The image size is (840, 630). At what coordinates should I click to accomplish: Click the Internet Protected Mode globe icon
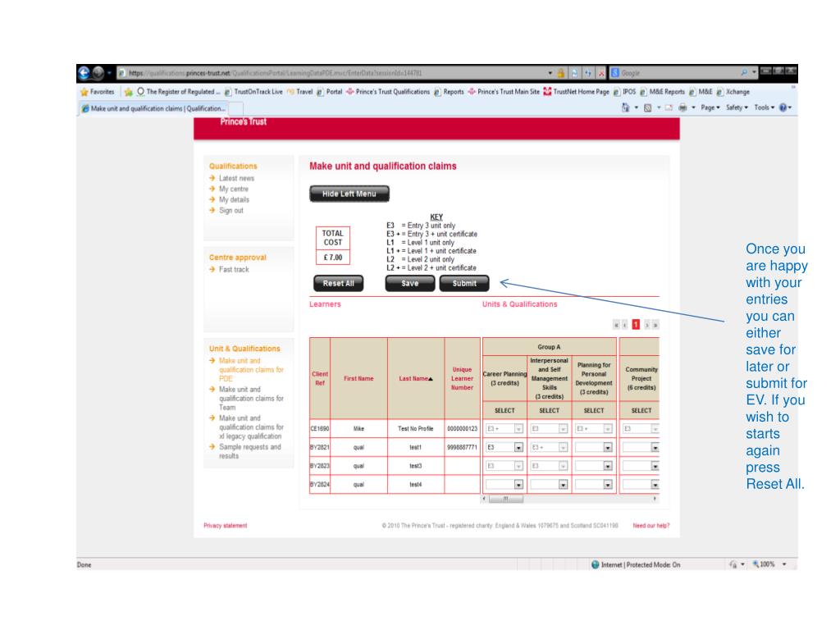596,564
